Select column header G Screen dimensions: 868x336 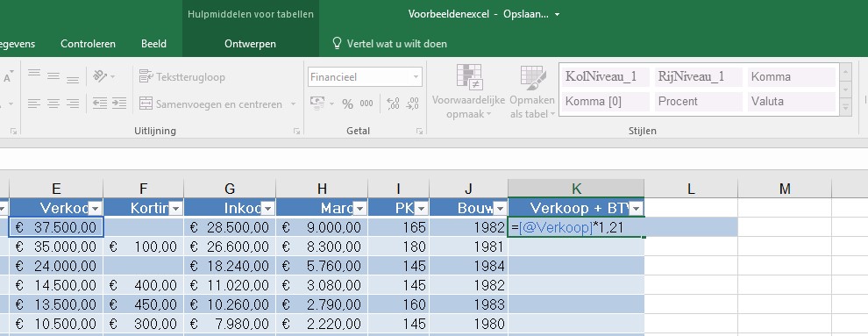[x=230, y=189]
